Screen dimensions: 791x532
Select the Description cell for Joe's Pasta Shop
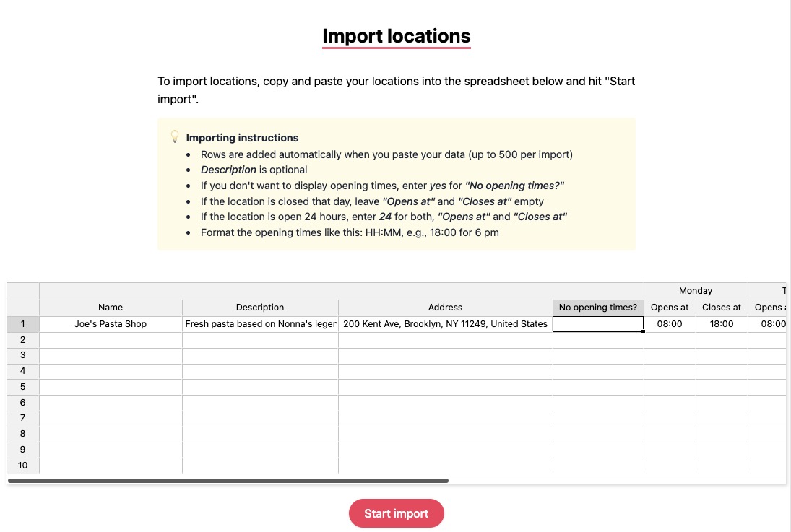pyautogui.click(x=260, y=324)
